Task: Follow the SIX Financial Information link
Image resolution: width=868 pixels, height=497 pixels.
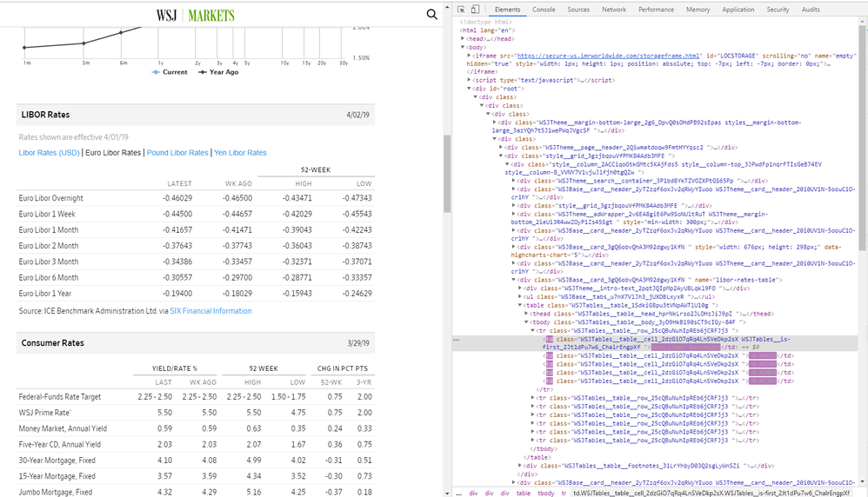Action: pyautogui.click(x=210, y=311)
